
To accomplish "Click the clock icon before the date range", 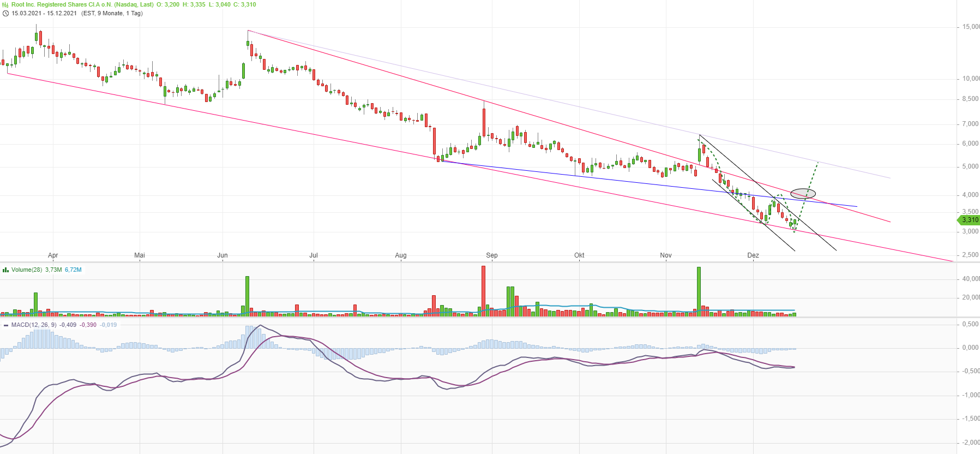I will [x=5, y=13].
